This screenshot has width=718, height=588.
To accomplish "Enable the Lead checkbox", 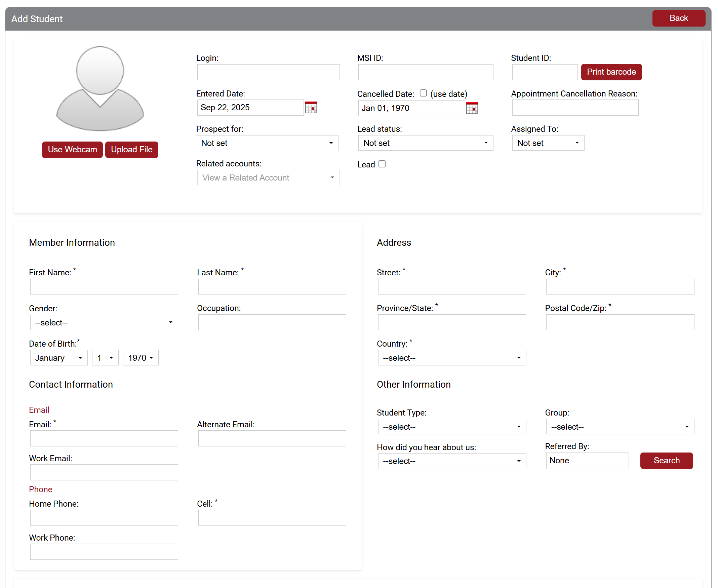I will coord(382,164).
